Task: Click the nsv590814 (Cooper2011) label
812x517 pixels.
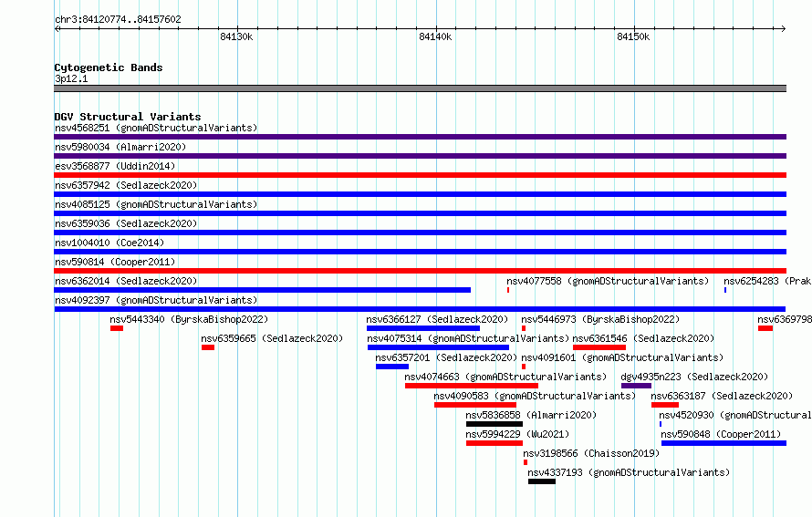Action: [115, 262]
